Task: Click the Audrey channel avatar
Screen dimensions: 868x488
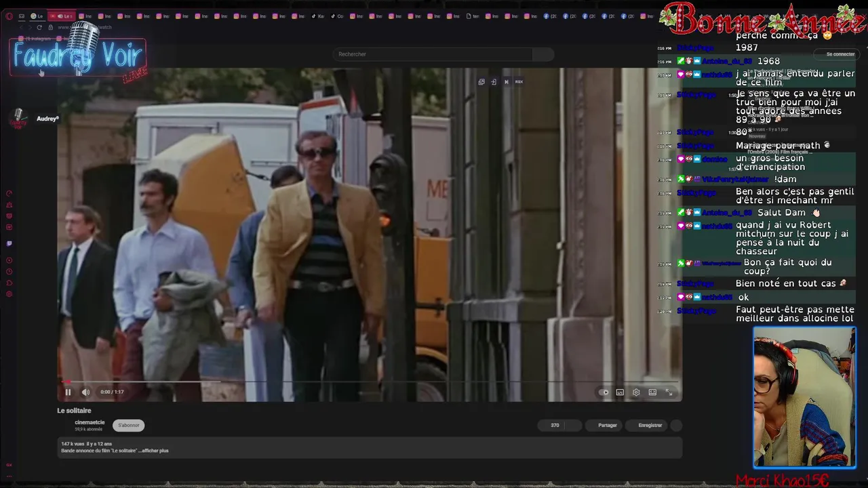Action: click(x=19, y=119)
